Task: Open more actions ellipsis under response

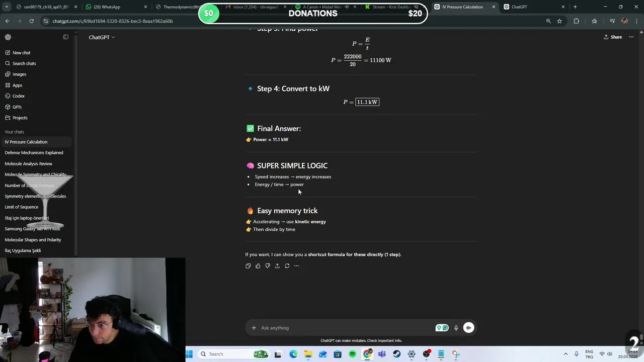Action: click(x=296, y=266)
